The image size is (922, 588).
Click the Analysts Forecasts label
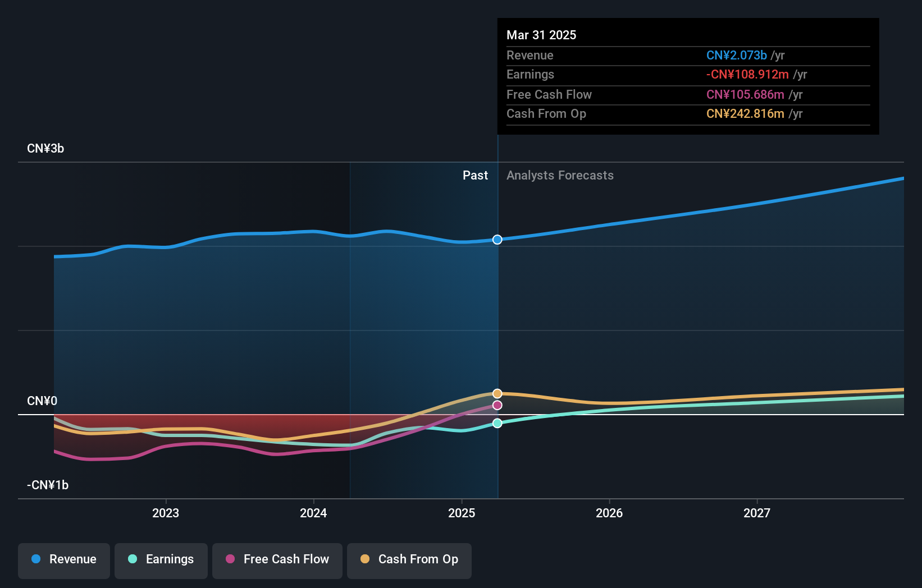coord(560,176)
